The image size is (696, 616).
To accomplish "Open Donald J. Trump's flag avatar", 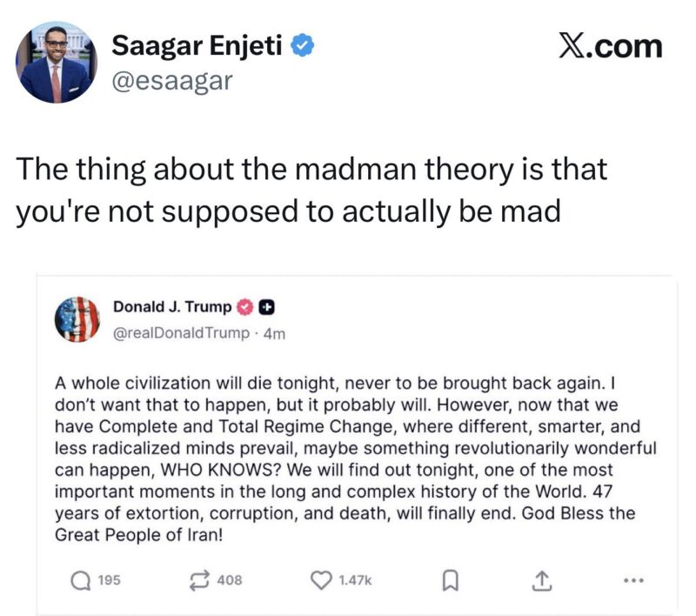I will 78,318.
